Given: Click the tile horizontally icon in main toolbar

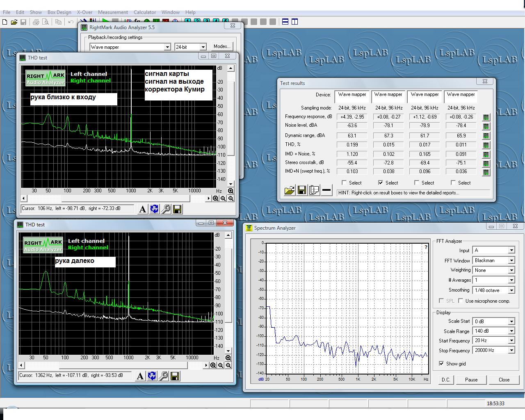Looking at the screenshot, I should pos(285,22).
